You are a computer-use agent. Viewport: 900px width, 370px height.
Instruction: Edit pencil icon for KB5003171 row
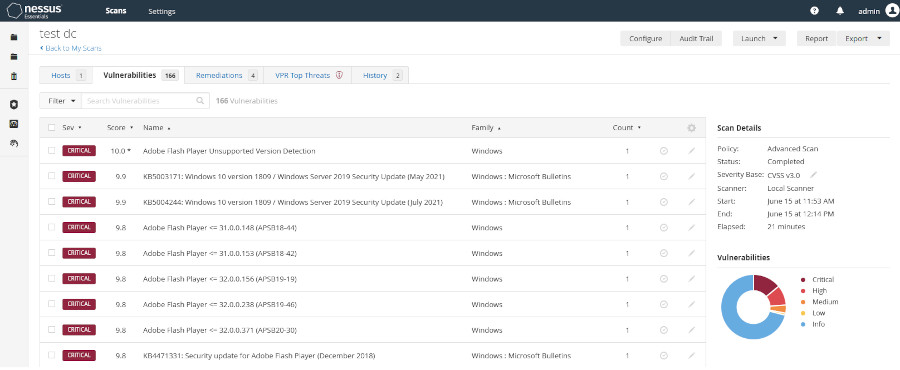[692, 176]
